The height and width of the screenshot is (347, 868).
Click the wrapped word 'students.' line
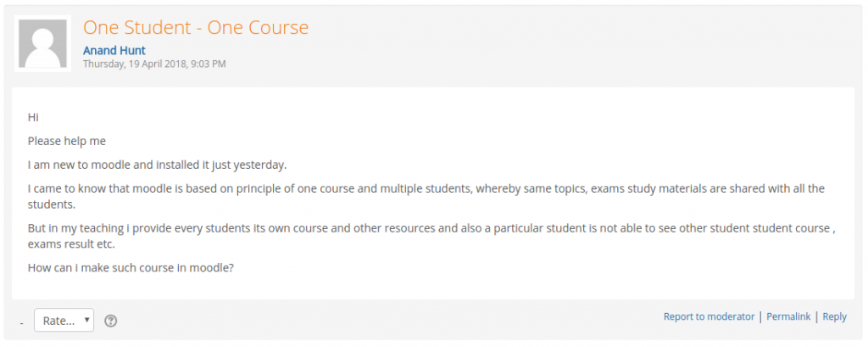(x=52, y=204)
